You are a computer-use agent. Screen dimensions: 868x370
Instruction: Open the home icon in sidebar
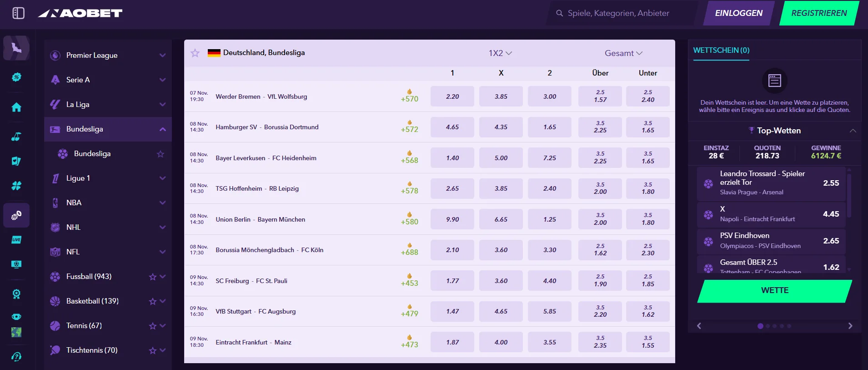point(16,107)
